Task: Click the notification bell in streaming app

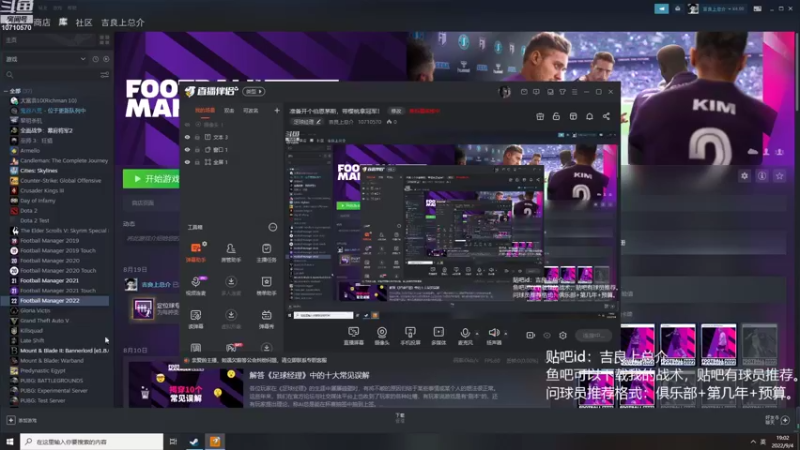Action: (589, 116)
